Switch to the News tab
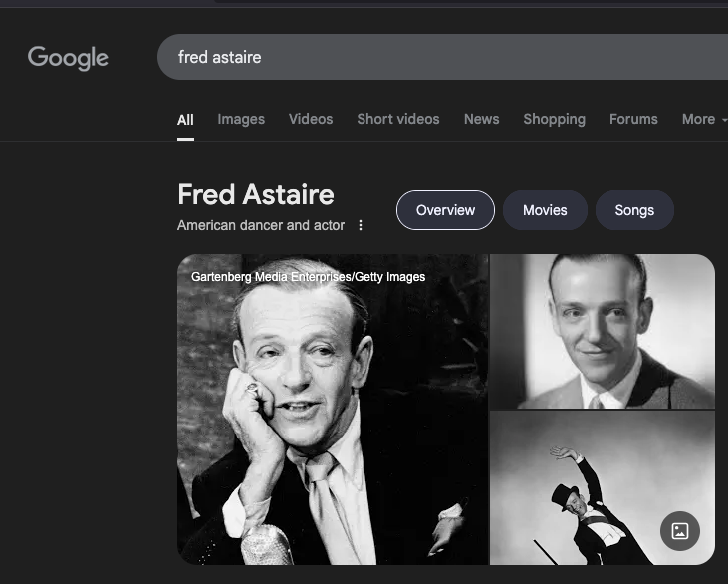The width and height of the screenshot is (728, 584). pos(481,119)
